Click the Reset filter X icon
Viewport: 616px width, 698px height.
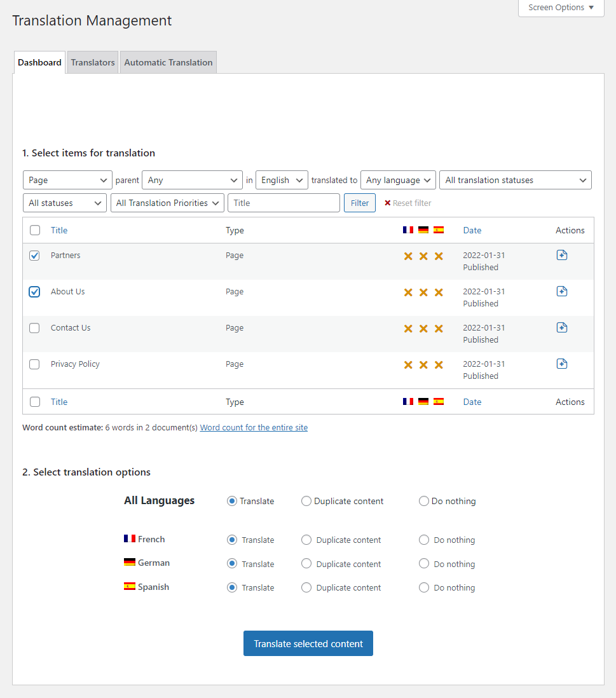point(388,203)
